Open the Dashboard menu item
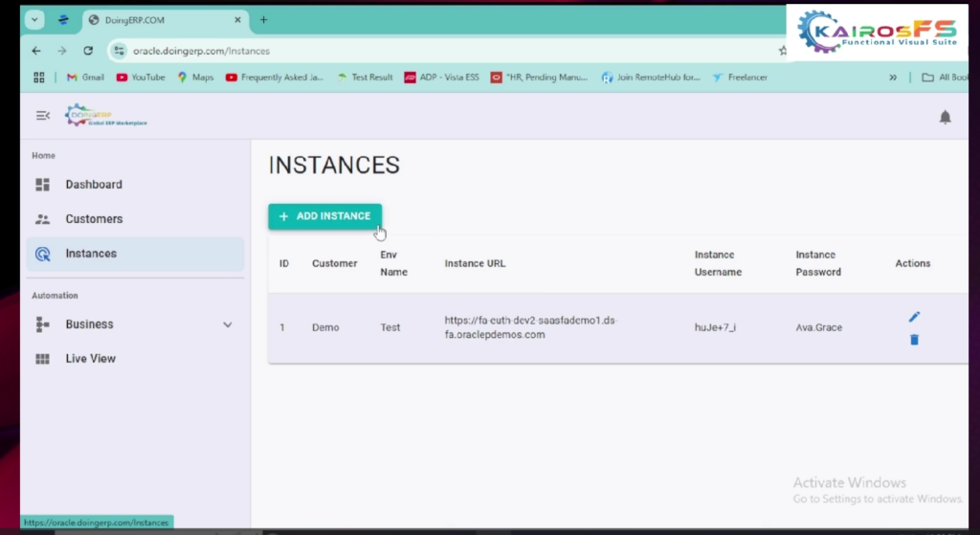 (x=94, y=185)
